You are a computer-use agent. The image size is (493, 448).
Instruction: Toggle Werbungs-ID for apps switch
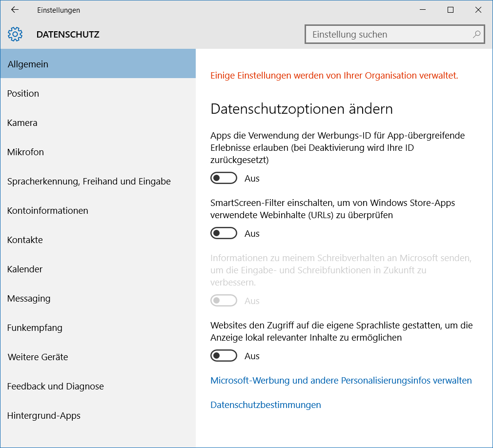[x=224, y=178]
